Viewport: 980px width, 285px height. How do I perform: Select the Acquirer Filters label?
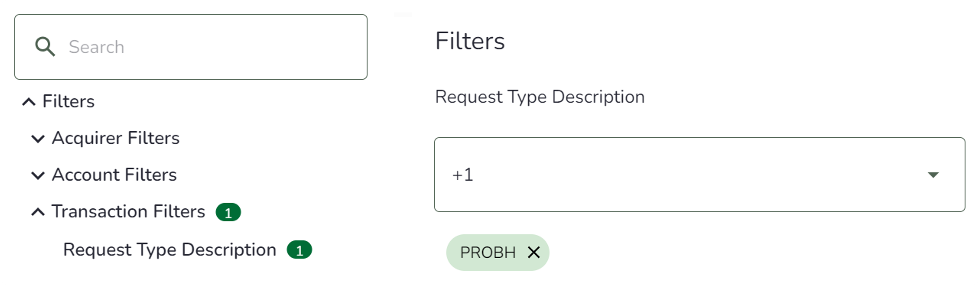click(x=115, y=138)
